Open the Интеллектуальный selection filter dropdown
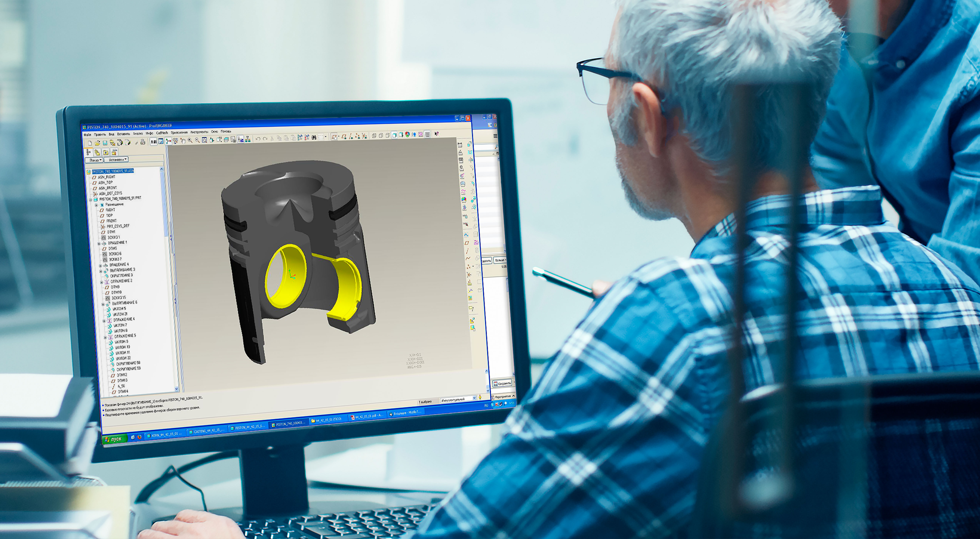 (x=474, y=398)
